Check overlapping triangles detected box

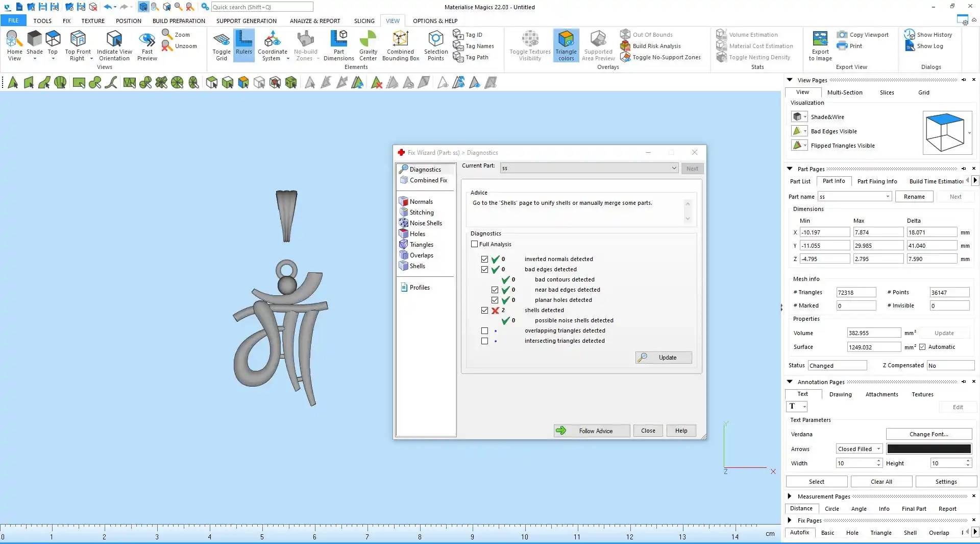pos(484,330)
